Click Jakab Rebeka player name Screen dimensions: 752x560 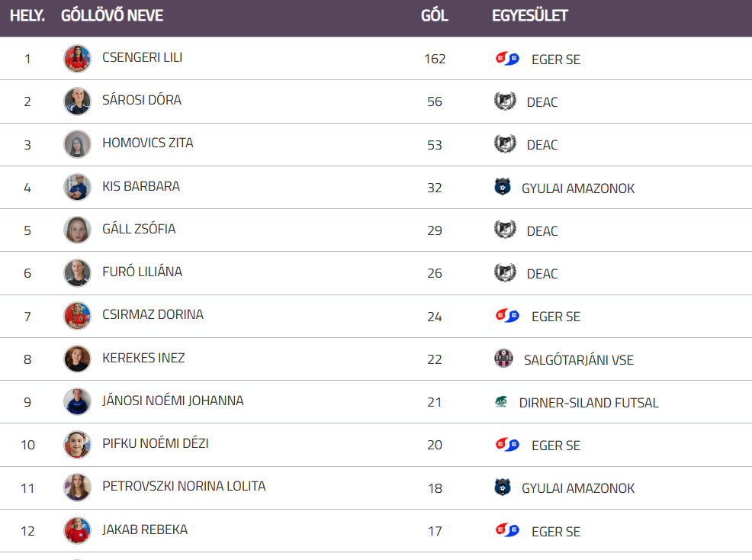click(145, 529)
